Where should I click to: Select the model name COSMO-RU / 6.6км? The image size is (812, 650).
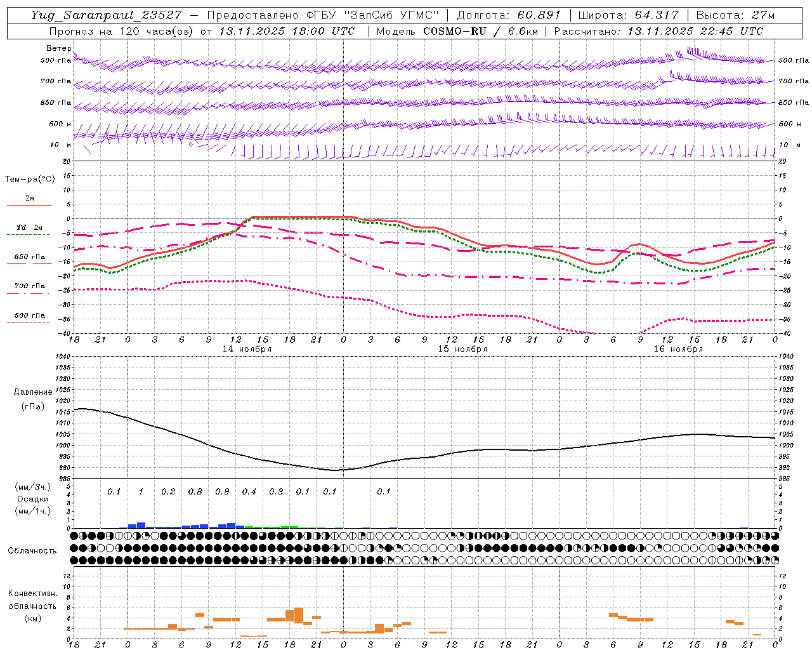point(481,31)
